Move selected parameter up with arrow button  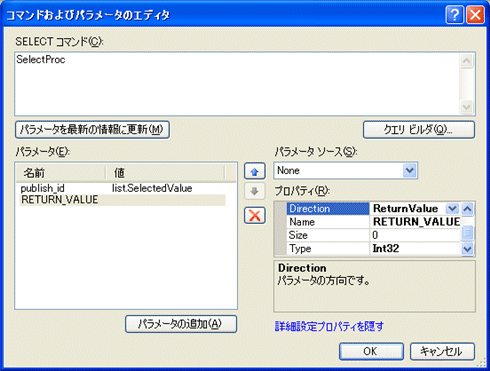(x=255, y=171)
